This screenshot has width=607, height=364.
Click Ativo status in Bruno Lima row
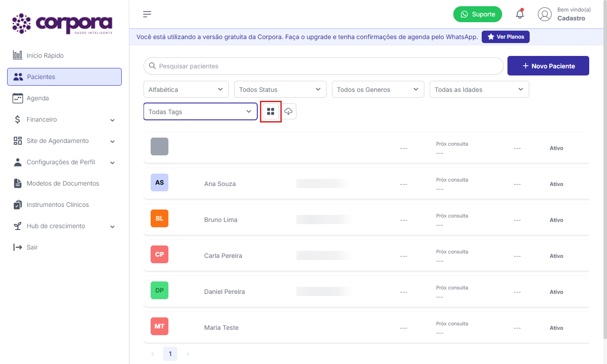(556, 220)
